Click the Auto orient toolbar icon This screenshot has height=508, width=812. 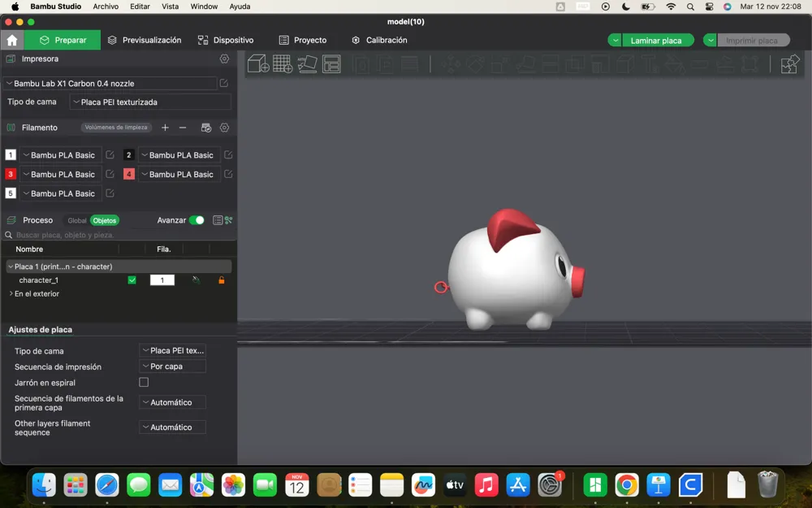coord(307,63)
